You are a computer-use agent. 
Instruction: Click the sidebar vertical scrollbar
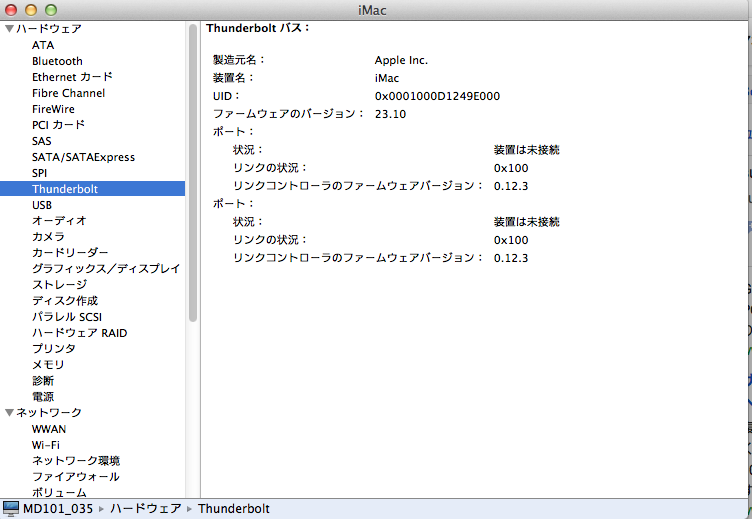click(193, 170)
